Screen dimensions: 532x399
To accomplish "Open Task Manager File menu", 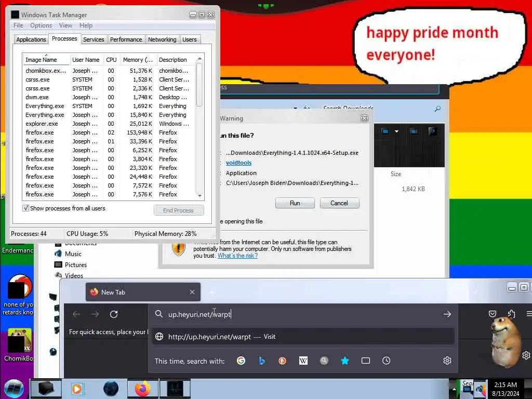I will pos(18,25).
